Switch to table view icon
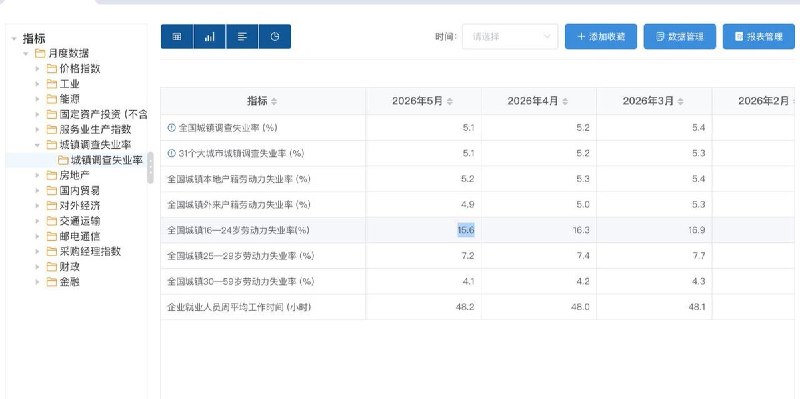 pos(177,37)
